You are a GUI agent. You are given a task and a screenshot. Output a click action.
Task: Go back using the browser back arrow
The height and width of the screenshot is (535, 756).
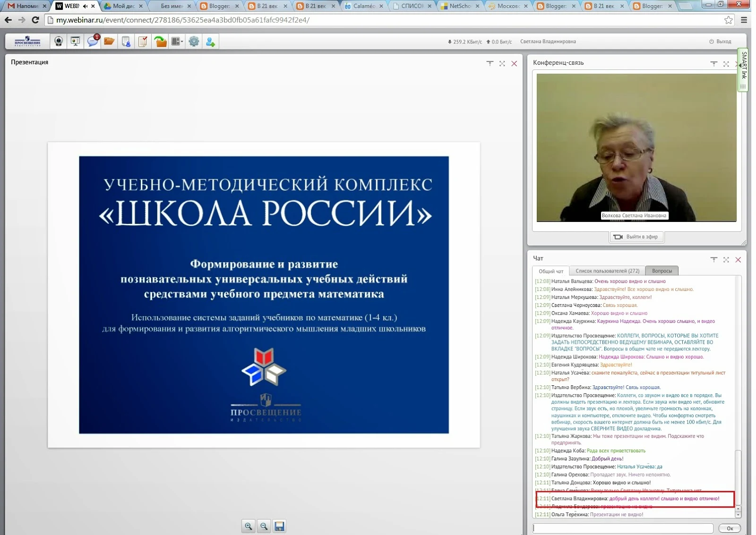9,20
